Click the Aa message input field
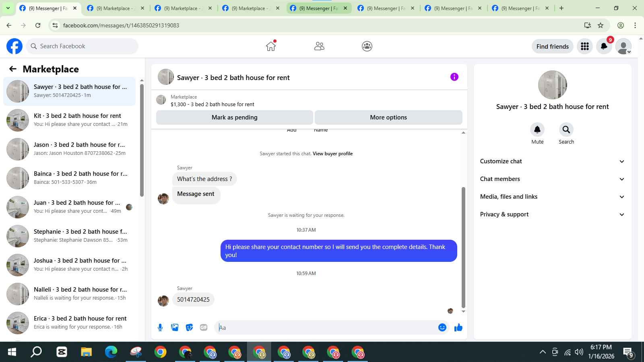644x362 pixels. point(327,327)
